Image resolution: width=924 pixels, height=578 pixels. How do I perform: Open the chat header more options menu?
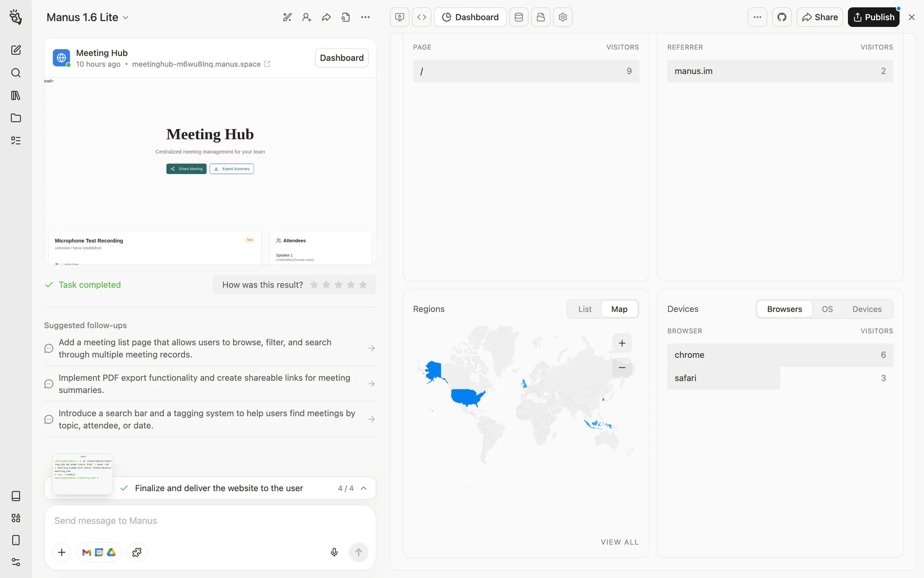click(365, 17)
